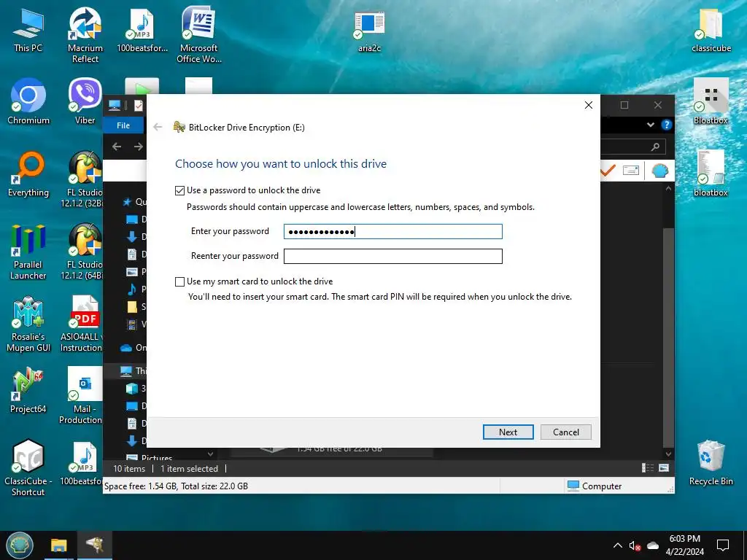
Task: Go back in BitLocker wizard arrow
Action: coord(158,127)
